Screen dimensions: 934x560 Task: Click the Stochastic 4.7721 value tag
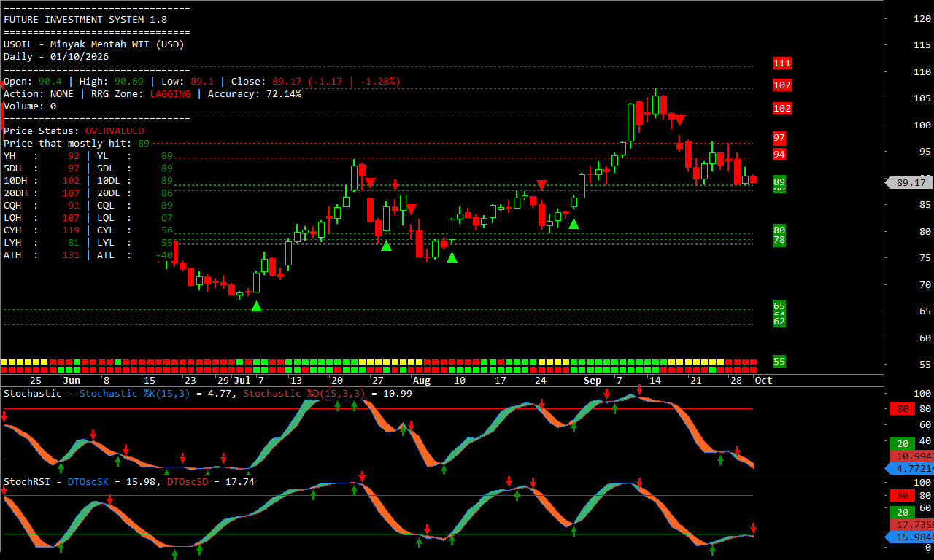point(909,468)
